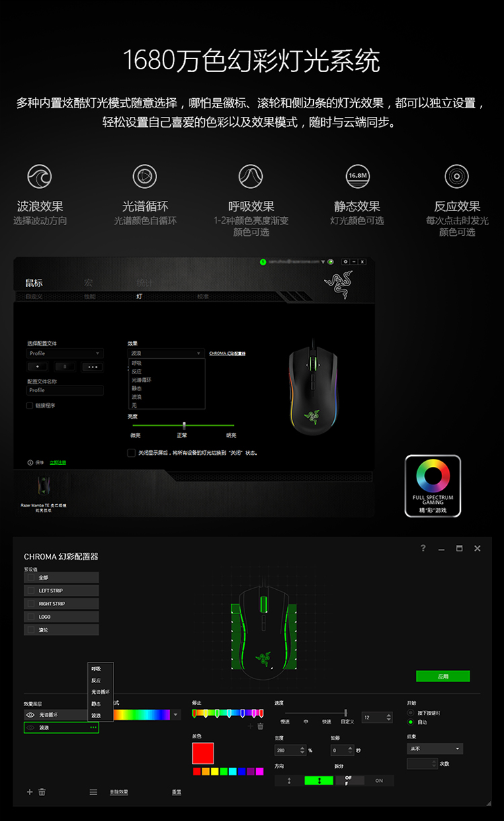This screenshot has width=504, height=821.
Task: Switch to the 灯 lighting tab
Action: [139, 296]
